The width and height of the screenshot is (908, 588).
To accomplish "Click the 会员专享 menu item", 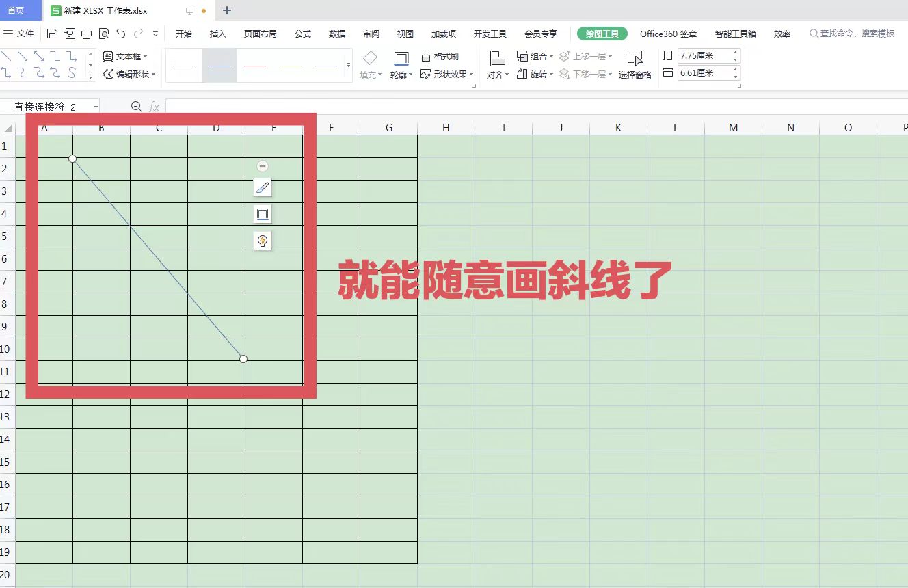I will click(541, 33).
